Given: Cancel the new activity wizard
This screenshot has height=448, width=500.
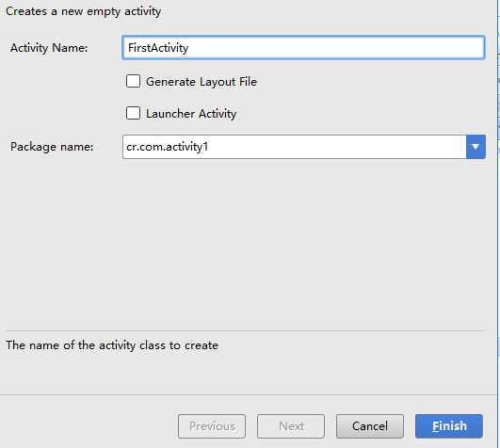Looking at the screenshot, I should 370,426.
